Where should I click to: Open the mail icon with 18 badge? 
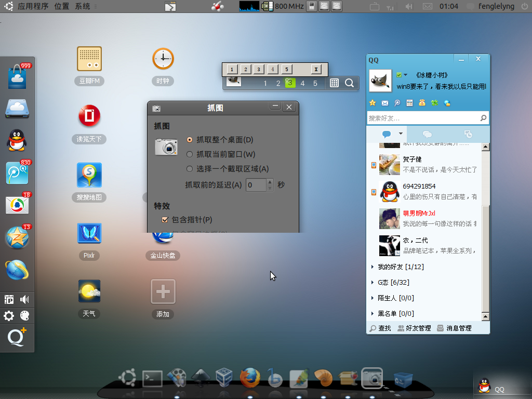point(17,204)
